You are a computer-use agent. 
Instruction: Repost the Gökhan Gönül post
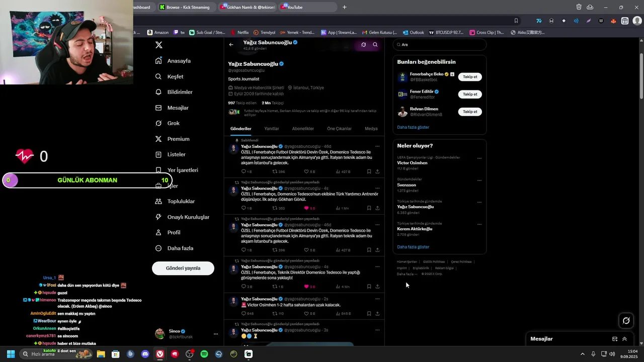pyautogui.click(x=275, y=208)
